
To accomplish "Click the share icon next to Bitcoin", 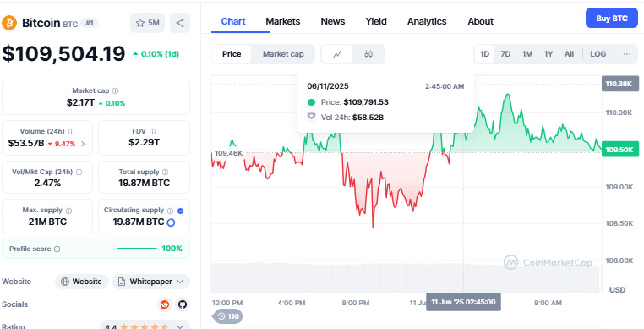I will coord(180,23).
